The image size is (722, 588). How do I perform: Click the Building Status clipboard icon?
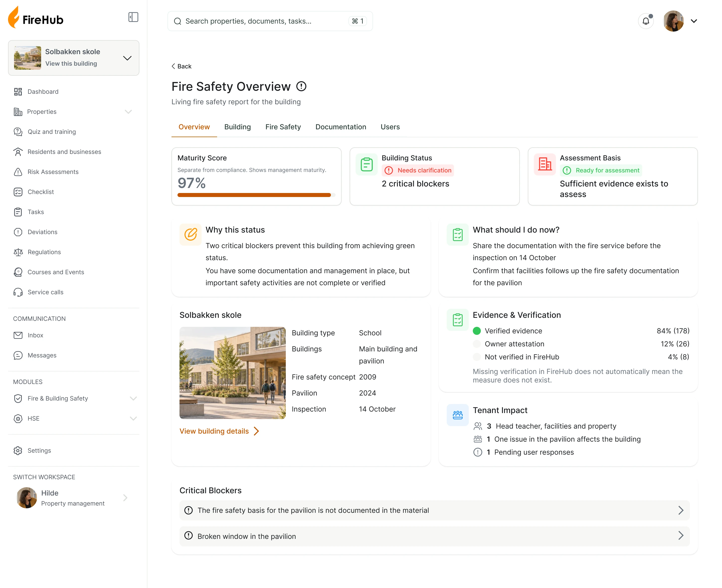click(x=367, y=165)
